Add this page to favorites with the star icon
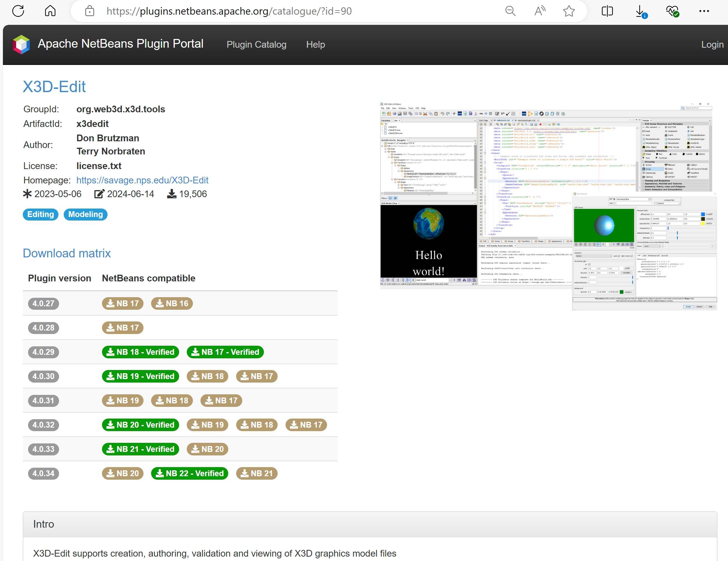728x561 pixels. point(569,11)
